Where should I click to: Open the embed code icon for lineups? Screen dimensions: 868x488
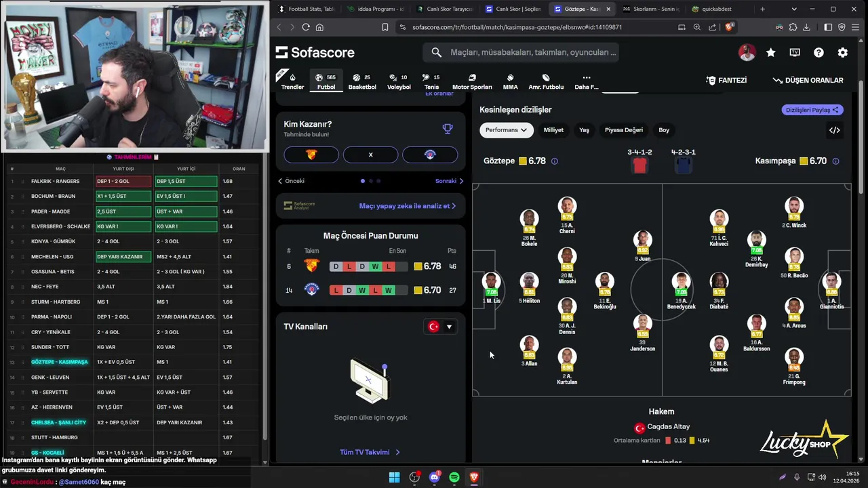pos(835,130)
